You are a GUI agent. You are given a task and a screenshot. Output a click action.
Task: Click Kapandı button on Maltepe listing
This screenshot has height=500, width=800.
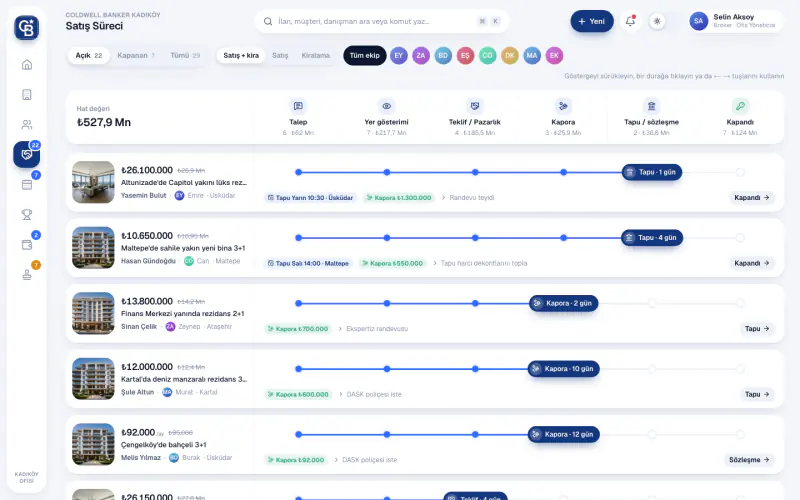tap(752, 263)
